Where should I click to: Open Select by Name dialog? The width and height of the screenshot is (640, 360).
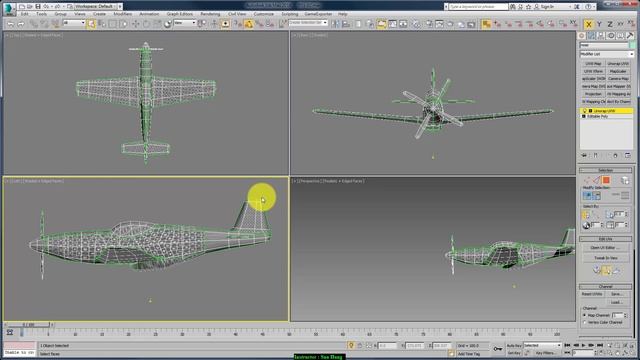(x=102, y=24)
